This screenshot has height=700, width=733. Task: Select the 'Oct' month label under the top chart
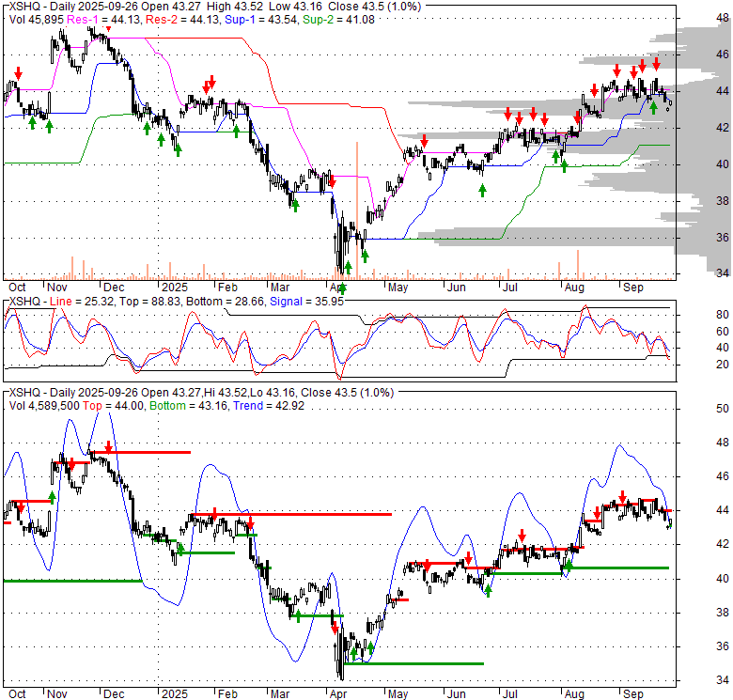click(17, 288)
